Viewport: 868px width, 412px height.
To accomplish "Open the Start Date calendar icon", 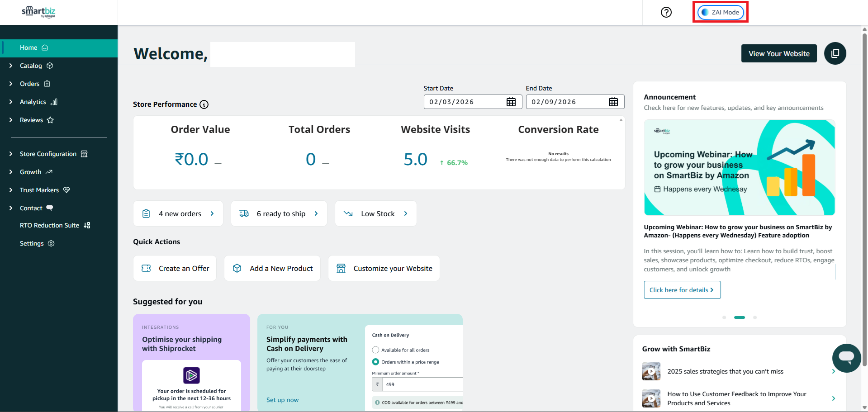I will tap(511, 102).
